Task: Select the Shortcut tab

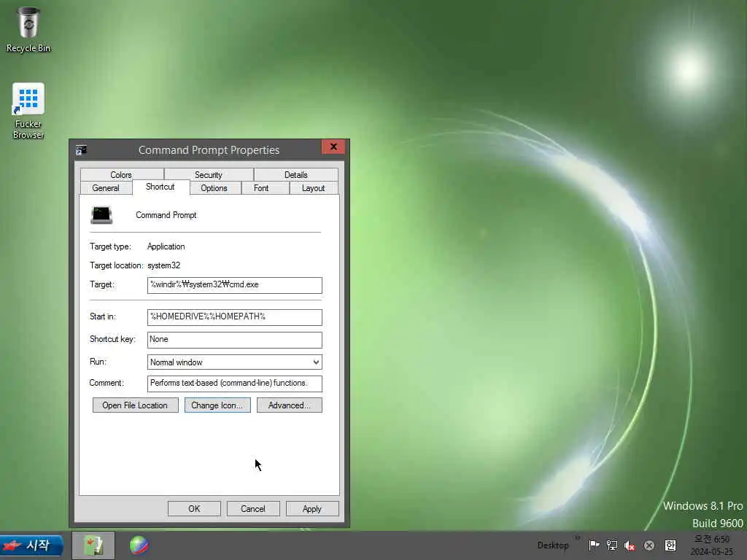Action: (x=160, y=187)
